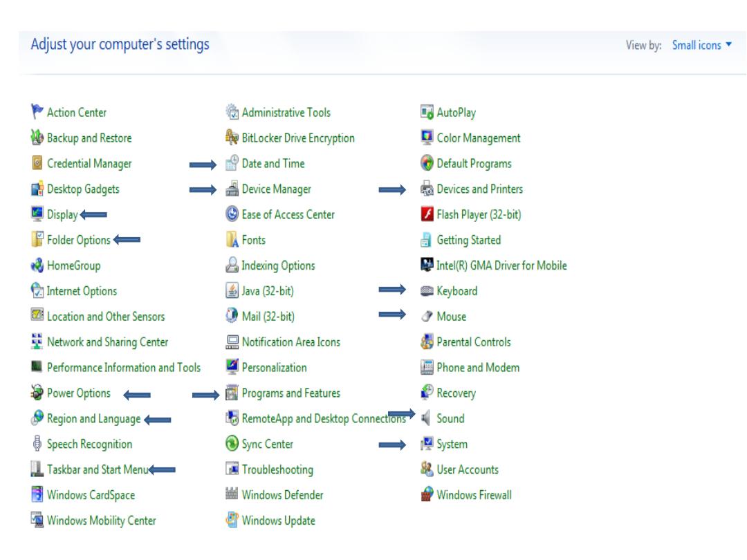Click the Fonts folder icon

pos(232,239)
